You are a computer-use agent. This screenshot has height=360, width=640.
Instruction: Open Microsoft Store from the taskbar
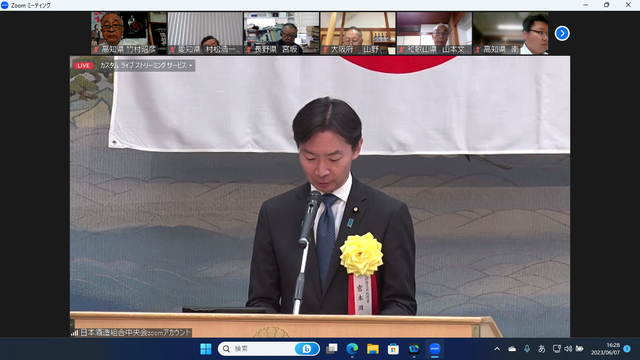pyautogui.click(x=393, y=349)
